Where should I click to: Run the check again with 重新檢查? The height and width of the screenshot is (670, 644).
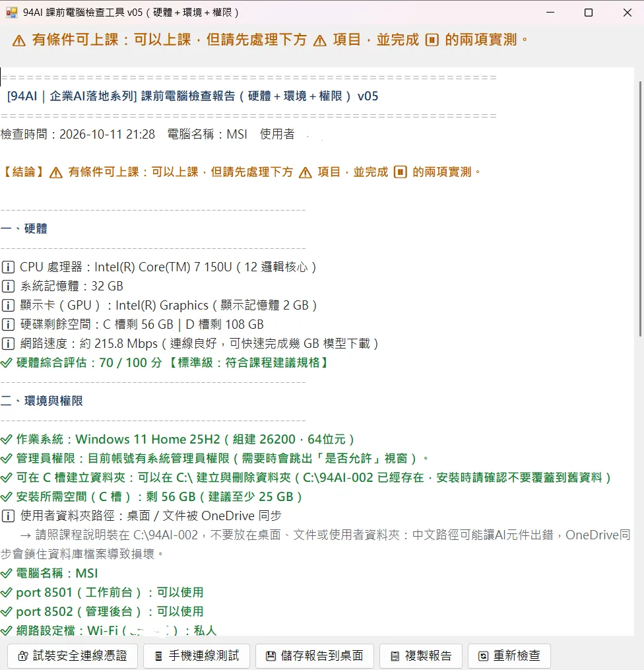[x=509, y=655]
